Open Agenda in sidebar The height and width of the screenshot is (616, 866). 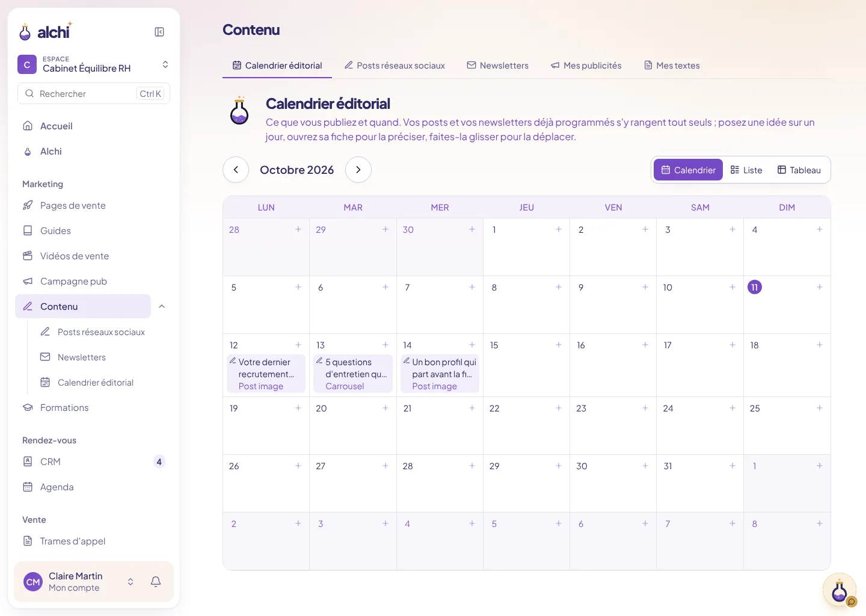94,487
